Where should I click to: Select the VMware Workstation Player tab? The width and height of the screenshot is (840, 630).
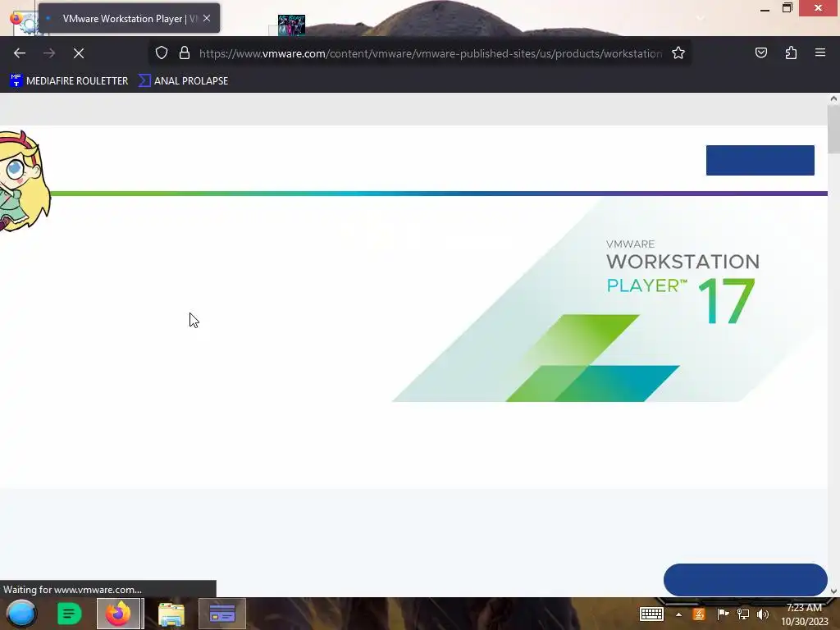[x=129, y=18]
